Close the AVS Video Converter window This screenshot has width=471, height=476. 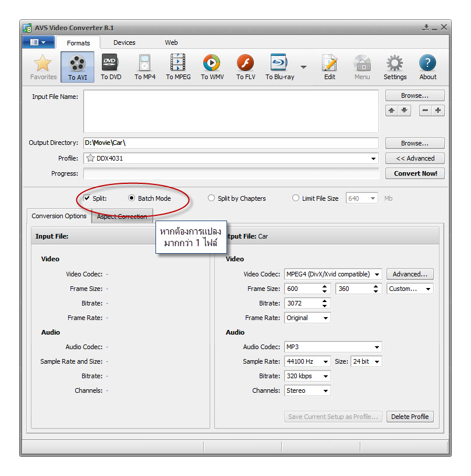(444, 27)
